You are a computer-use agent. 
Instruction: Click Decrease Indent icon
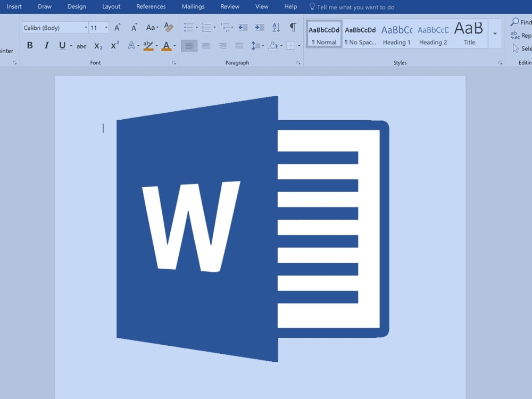[x=243, y=27]
